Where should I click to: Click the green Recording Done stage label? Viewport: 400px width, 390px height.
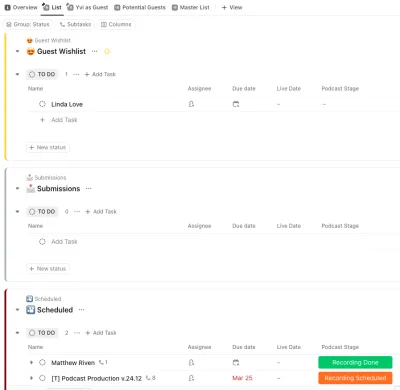tap(355, 362)
